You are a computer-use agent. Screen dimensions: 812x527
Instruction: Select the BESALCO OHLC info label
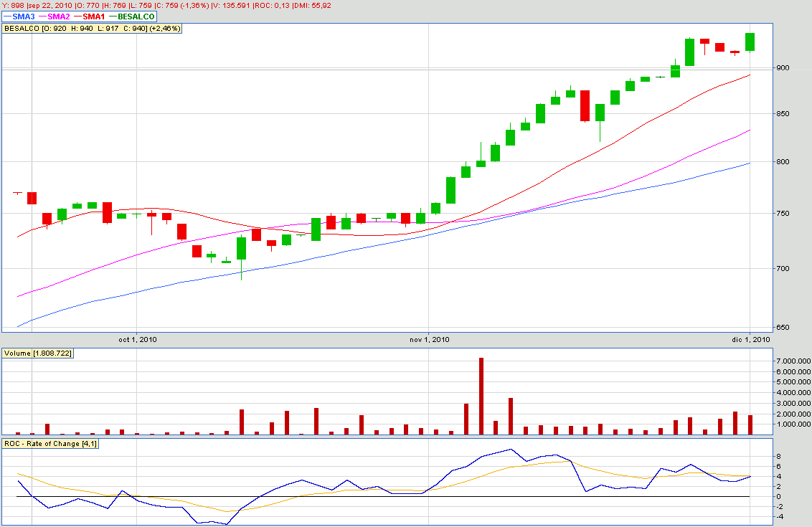[93, 29]
